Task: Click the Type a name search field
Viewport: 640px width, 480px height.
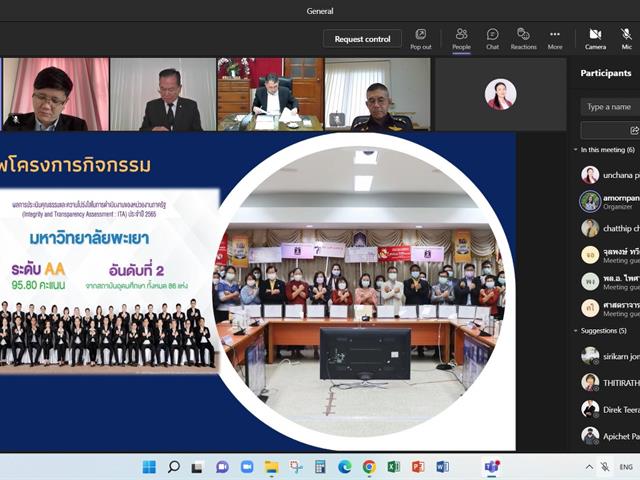Action: click(x=610, y=107)
